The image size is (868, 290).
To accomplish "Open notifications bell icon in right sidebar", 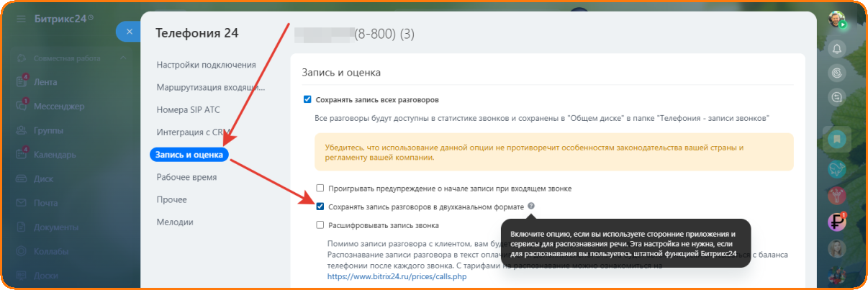I will click(x=836, y=48).
